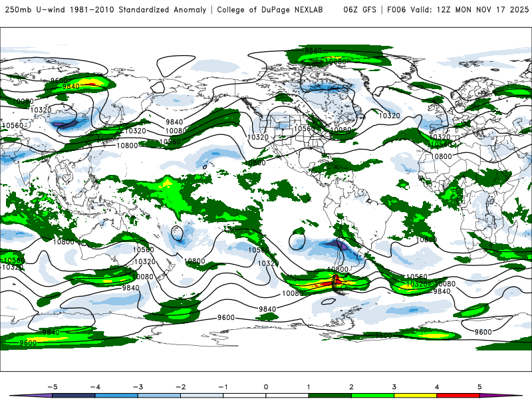Click the '06Z GFS' model run text
This screenshot has width=532, height=399.
360,10
